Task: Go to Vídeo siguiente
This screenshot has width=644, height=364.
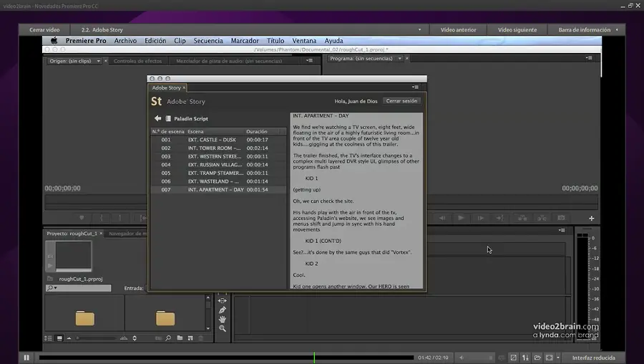Action: [x=517, y=29]
